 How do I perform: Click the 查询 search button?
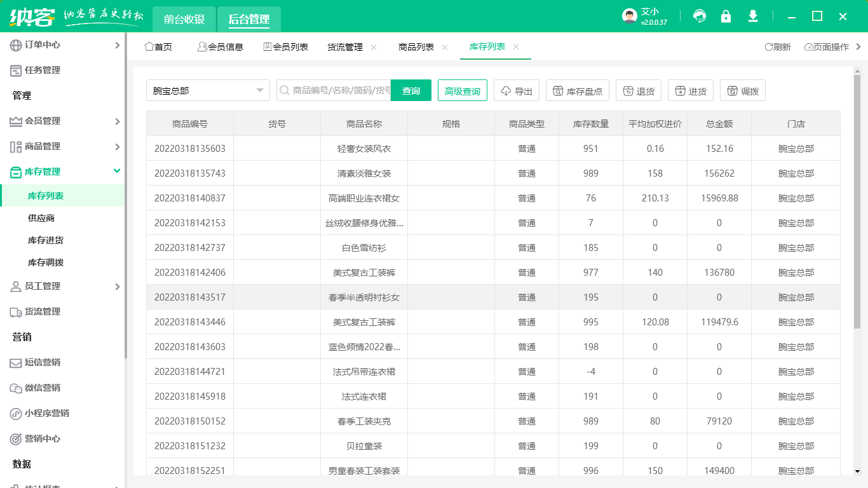pos(410,90)
